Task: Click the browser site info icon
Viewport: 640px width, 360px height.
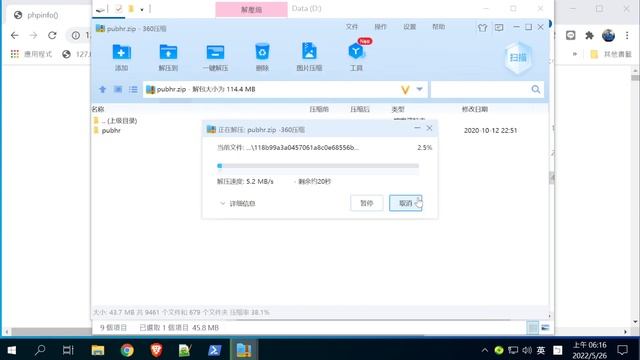Action: tap(76, 36)
